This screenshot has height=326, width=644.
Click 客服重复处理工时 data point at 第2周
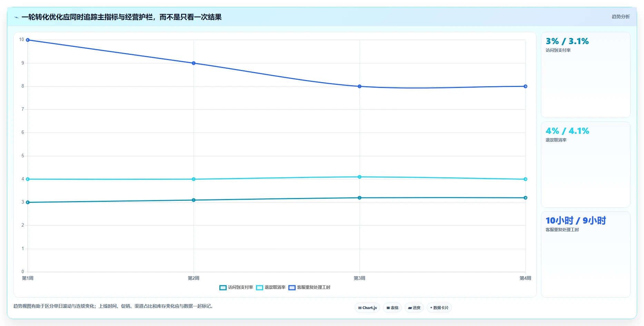click(194, 63)
